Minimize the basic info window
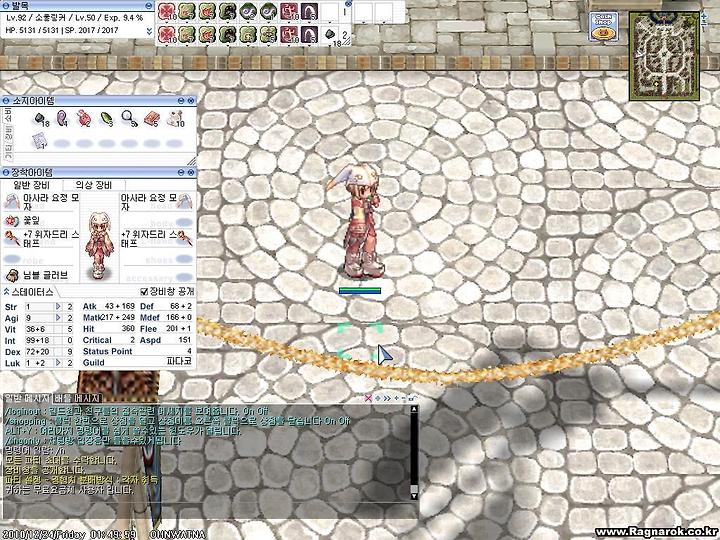This screenshot has width=720, height=540. pos(148,6)
